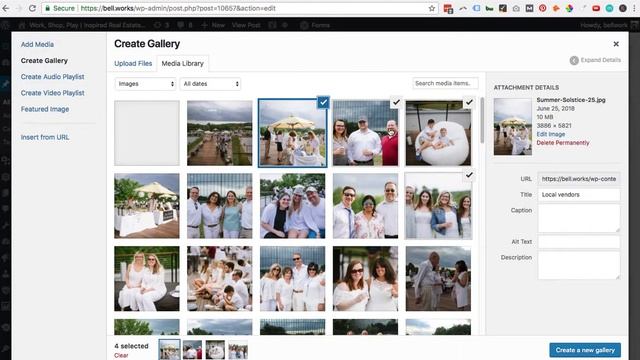Viewport: 640px width, 360px height.
Task: Click the umbrella thumbnail in the selection tray
Action: [x=169, y=350]
